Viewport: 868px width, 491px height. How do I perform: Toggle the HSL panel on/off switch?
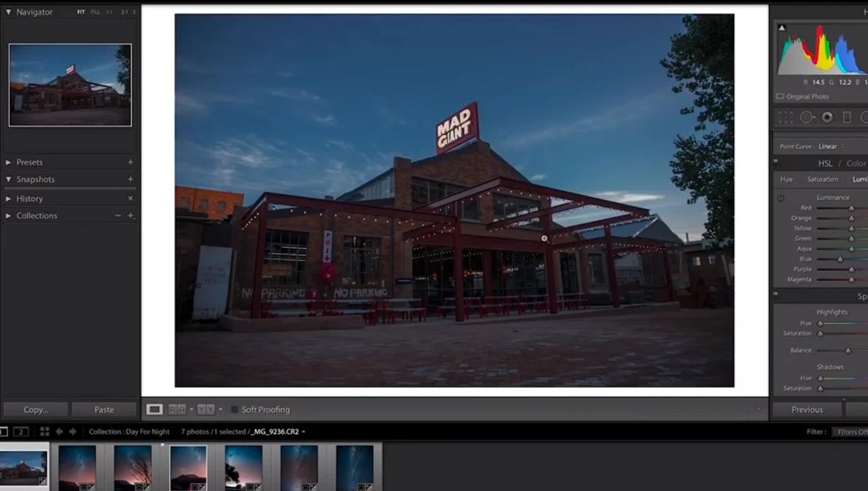pos(776,162)
